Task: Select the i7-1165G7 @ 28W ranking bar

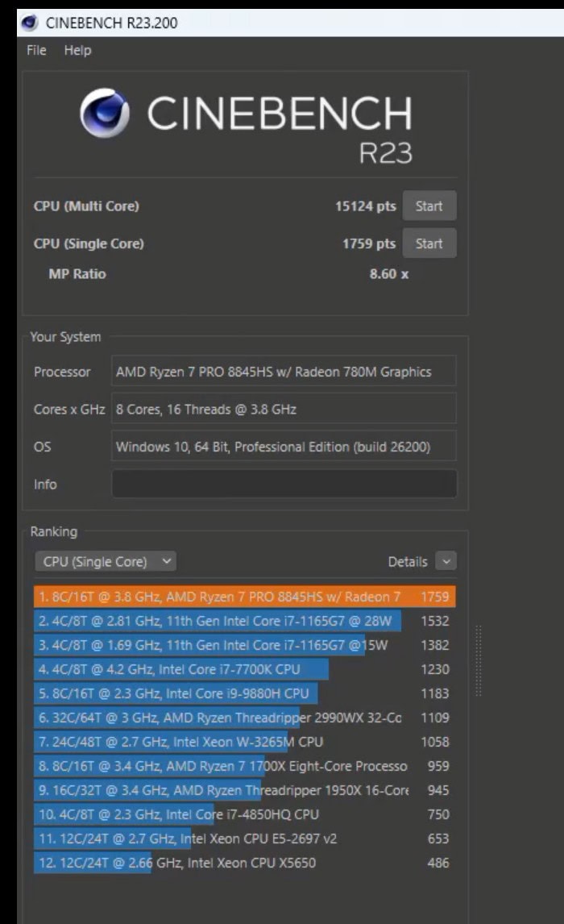Action: pyautogui.click(x=218, y=621)
